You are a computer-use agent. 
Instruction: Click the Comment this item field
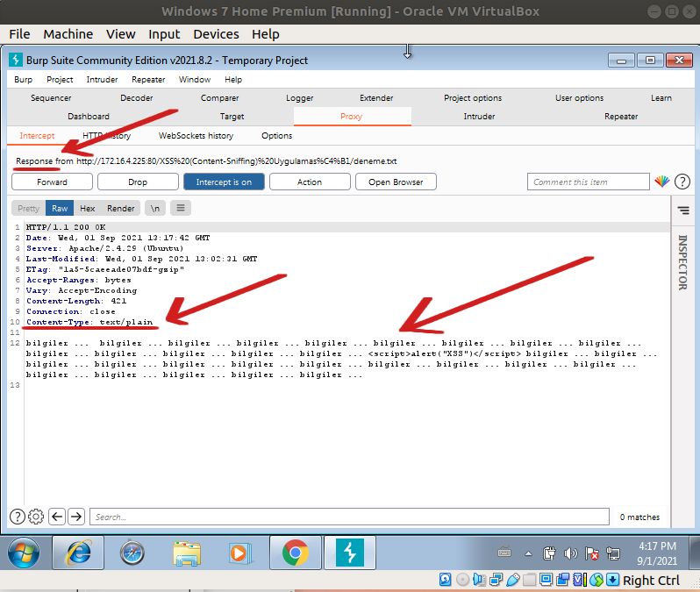pos(589,182)
